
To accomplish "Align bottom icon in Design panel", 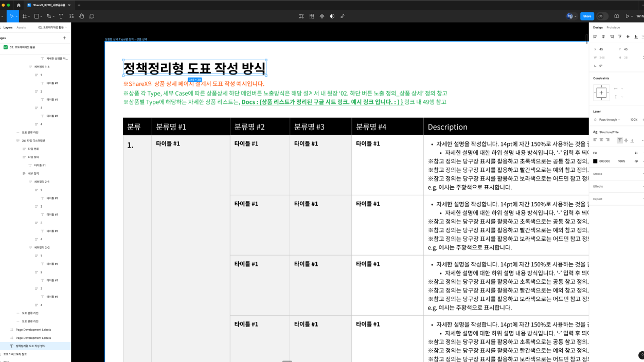I will pyautogui.click(x=636, y=37).
